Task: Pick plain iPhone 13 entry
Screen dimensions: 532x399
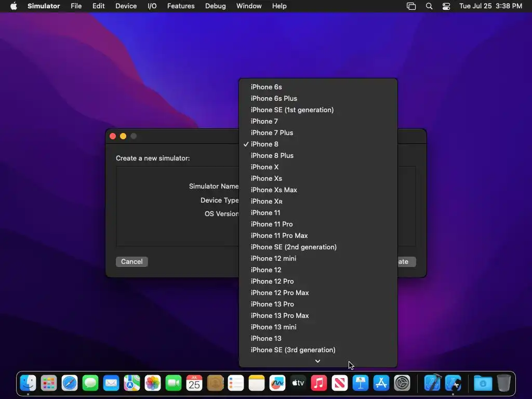Action: click(318, 338)
